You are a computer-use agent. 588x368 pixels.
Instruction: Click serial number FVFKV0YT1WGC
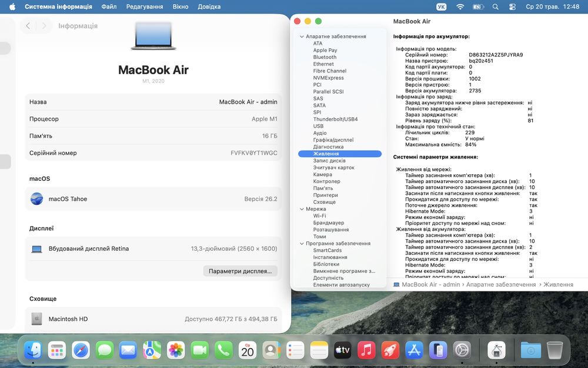(254, 153)
